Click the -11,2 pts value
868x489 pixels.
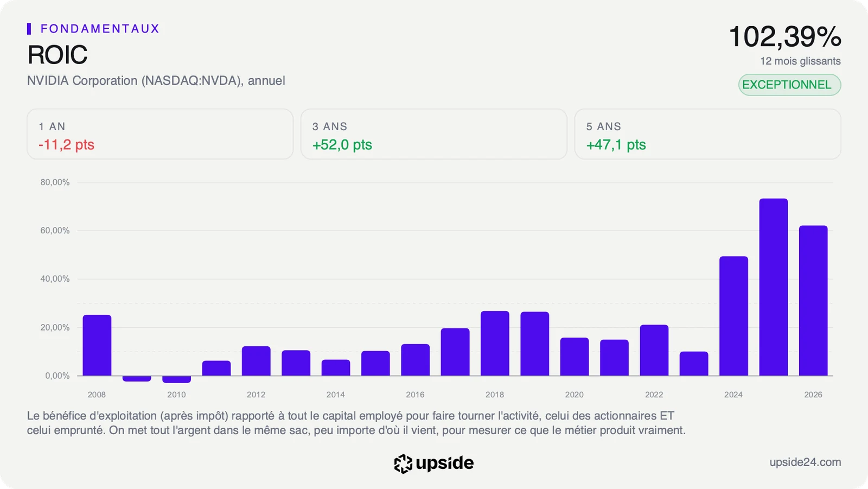tap(66, 145)
